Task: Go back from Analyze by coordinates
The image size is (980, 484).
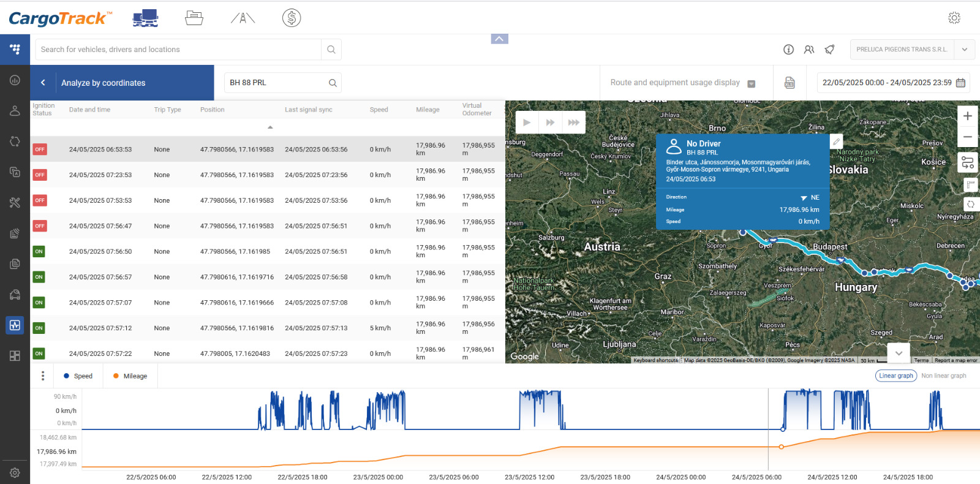Action: point(43,83)
